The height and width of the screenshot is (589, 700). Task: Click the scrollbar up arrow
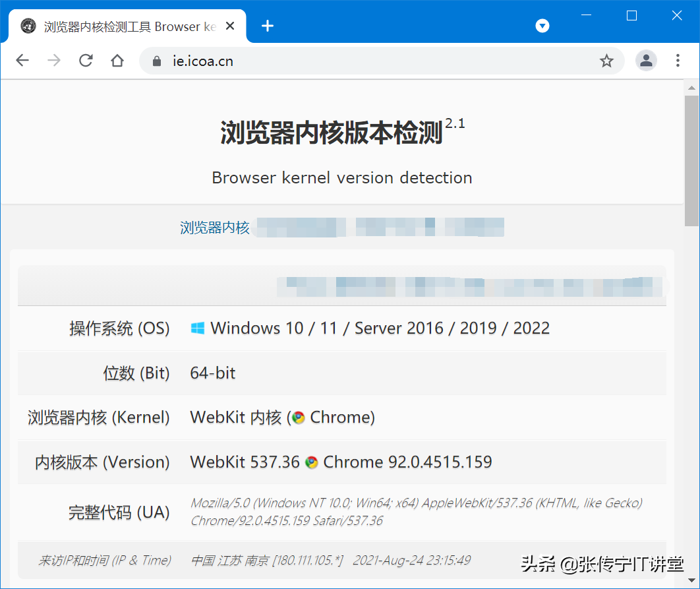[691, 88]
